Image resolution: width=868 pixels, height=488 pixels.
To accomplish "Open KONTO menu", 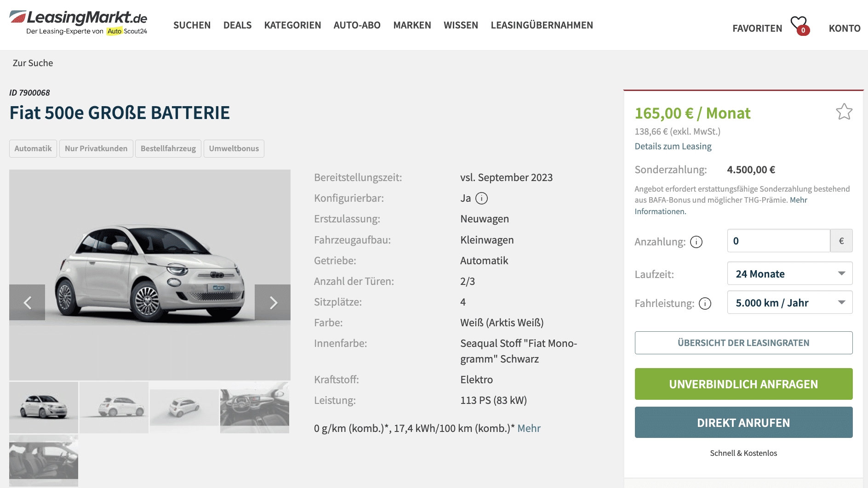I will [845, 28].
